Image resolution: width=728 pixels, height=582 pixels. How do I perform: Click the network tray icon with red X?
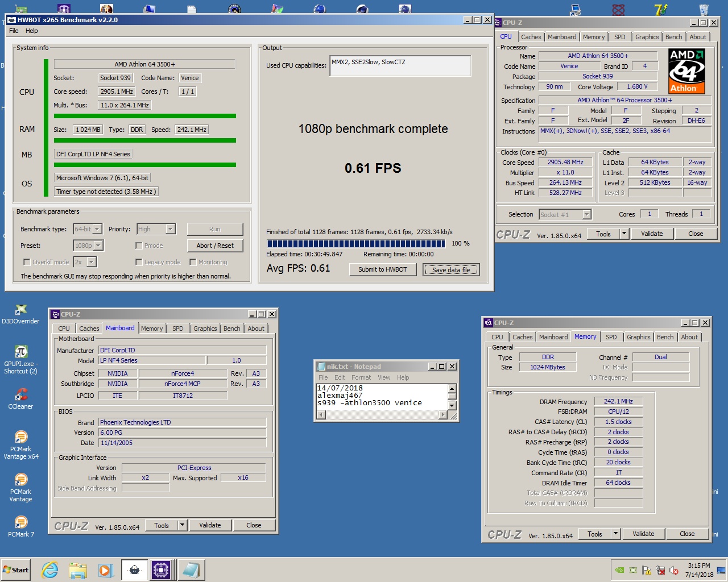[660, 570]
